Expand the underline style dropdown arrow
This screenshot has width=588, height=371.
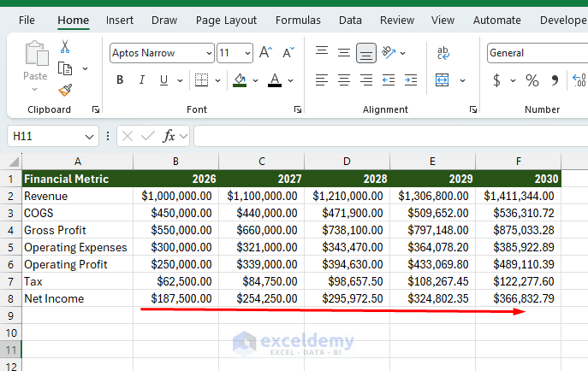[x=180, y=80]
